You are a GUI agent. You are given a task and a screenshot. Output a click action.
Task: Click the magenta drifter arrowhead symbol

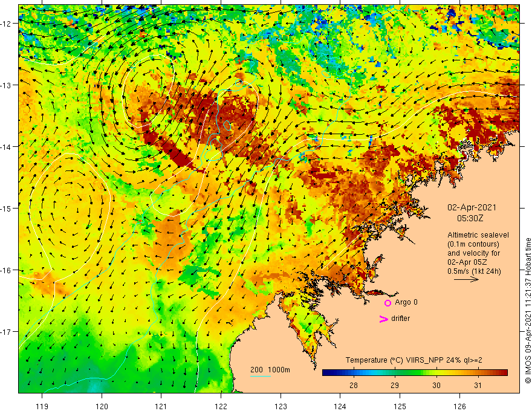[x=383, y=319]
